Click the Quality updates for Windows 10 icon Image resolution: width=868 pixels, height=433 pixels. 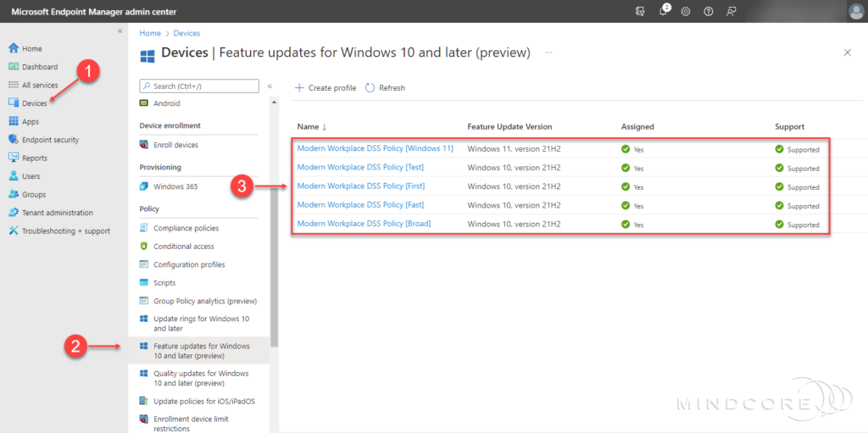(x=144, y=373)
